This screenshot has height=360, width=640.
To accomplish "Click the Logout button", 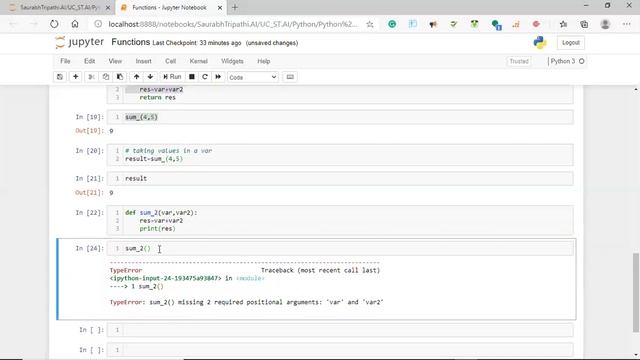I will [x=571, y=42].
